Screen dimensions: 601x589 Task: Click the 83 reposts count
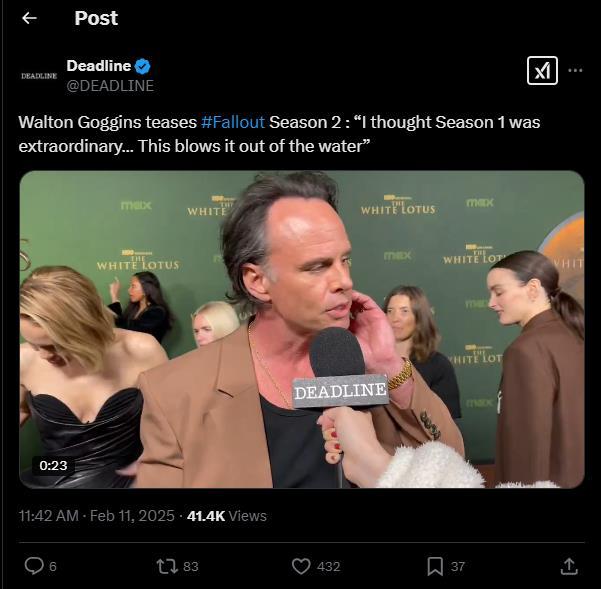click(191, 567)
